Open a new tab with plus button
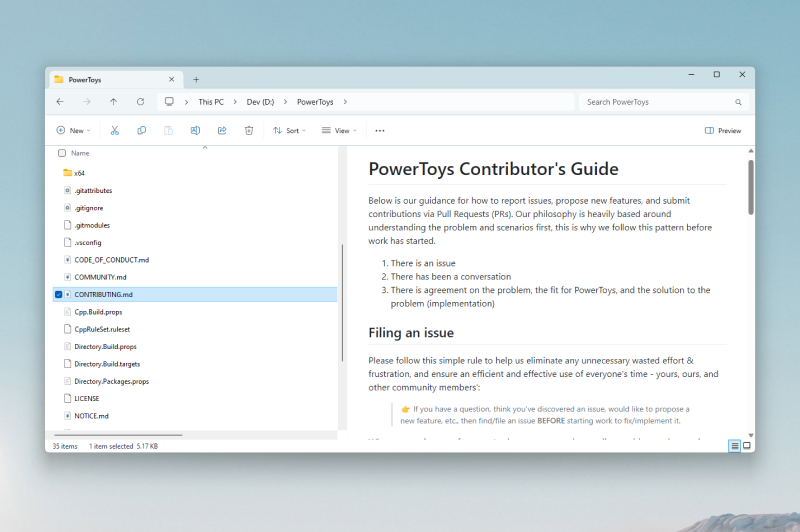This screenshot has height=532, width=800. (x=196, y=79)
